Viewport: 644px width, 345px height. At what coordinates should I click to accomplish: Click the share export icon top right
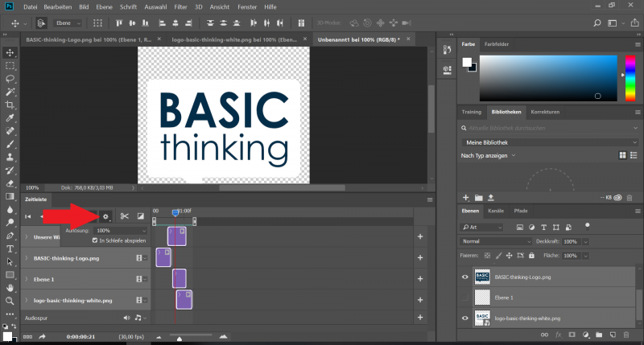pyautogui.click(x=635, y=23)
